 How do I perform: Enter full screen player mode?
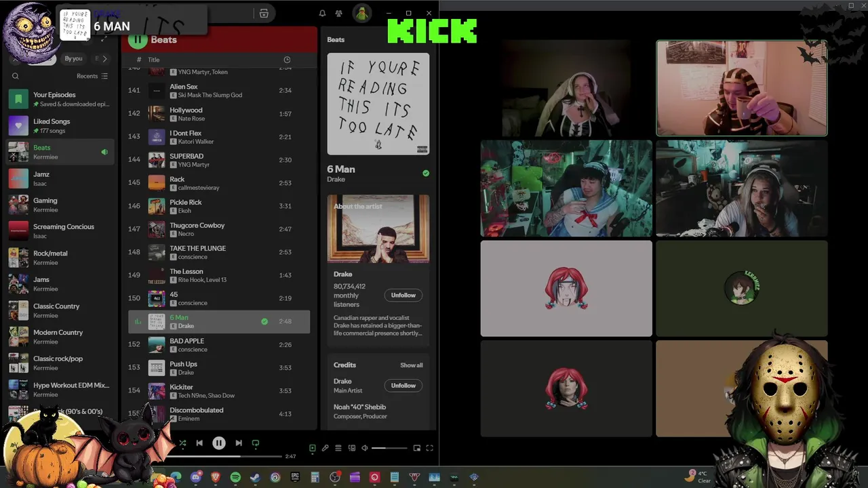click(429, 448)
